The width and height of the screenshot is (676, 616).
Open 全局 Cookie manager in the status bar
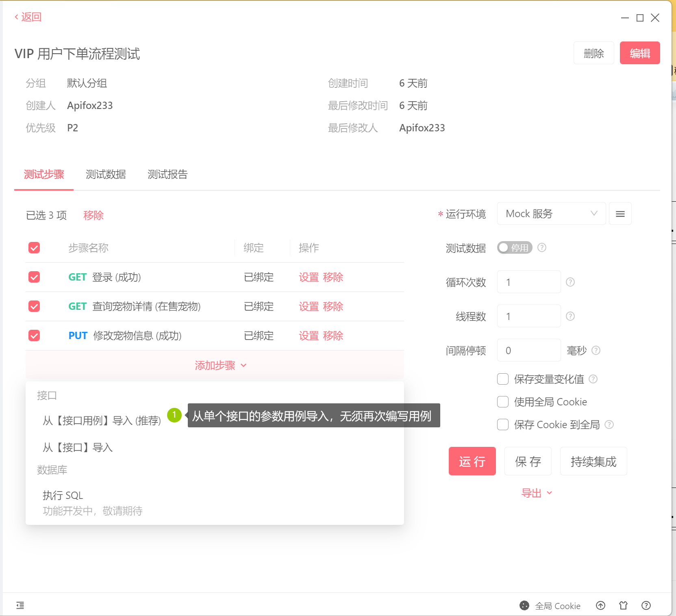point(550,606)
